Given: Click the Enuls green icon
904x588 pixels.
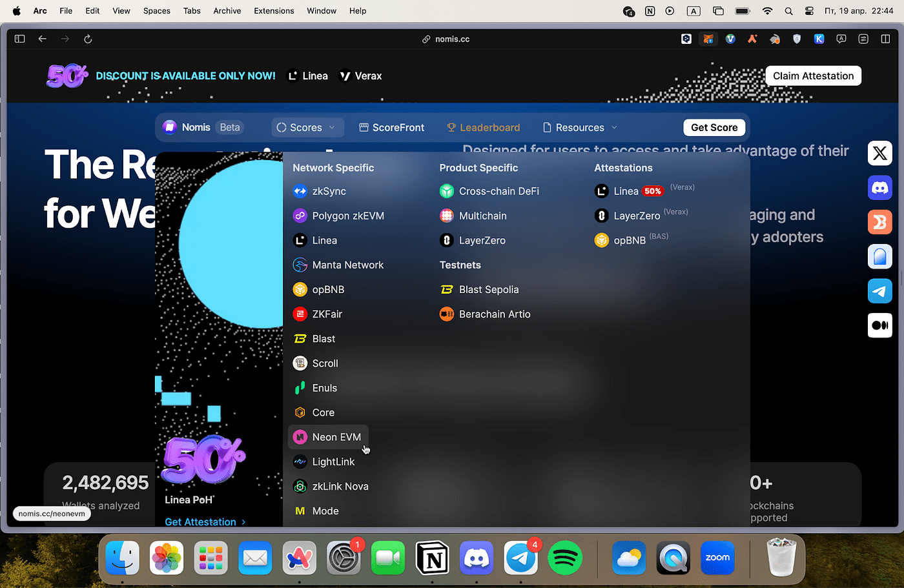Looking at the screenshot, I should point(300,388).
